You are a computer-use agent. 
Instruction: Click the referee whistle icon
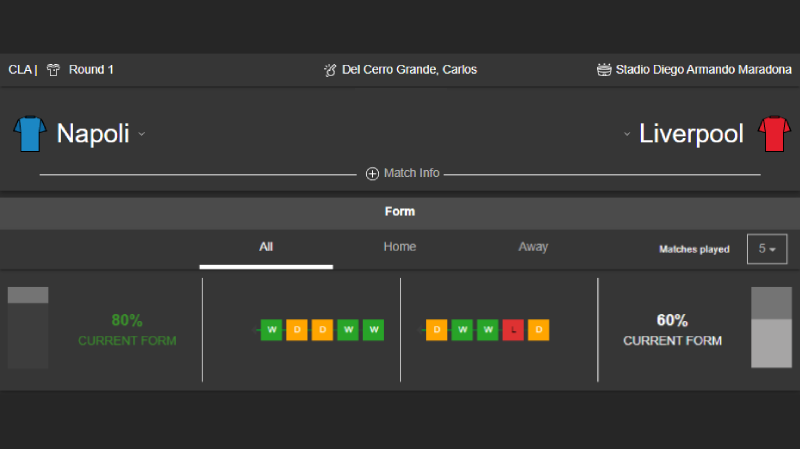pyautogui.click(x=330, y=70)
